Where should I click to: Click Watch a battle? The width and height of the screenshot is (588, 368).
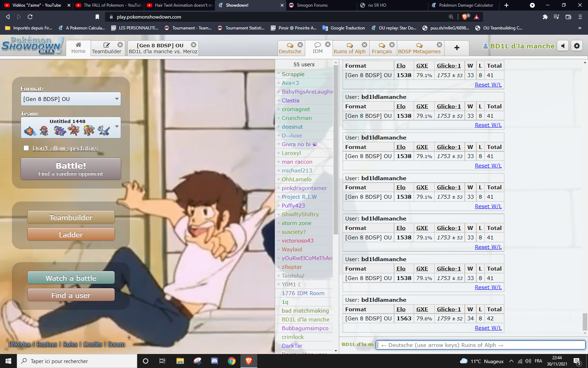pyautogui.click(x=71, y=278)
